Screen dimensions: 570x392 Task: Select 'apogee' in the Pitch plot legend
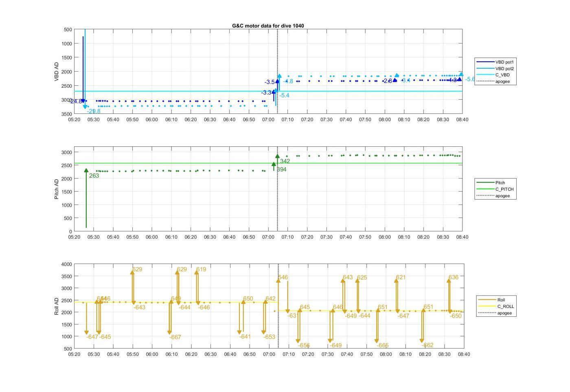click(x=493, y=196)
